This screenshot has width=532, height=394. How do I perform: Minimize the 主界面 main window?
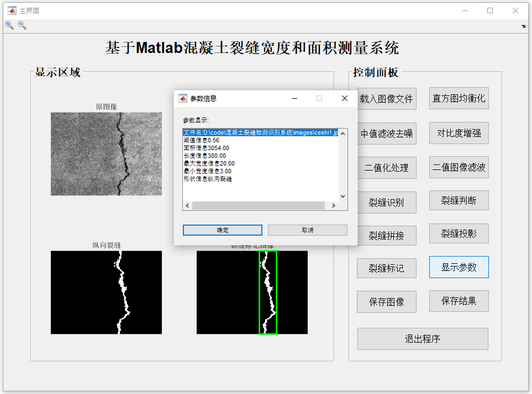(x=465, y=10)
